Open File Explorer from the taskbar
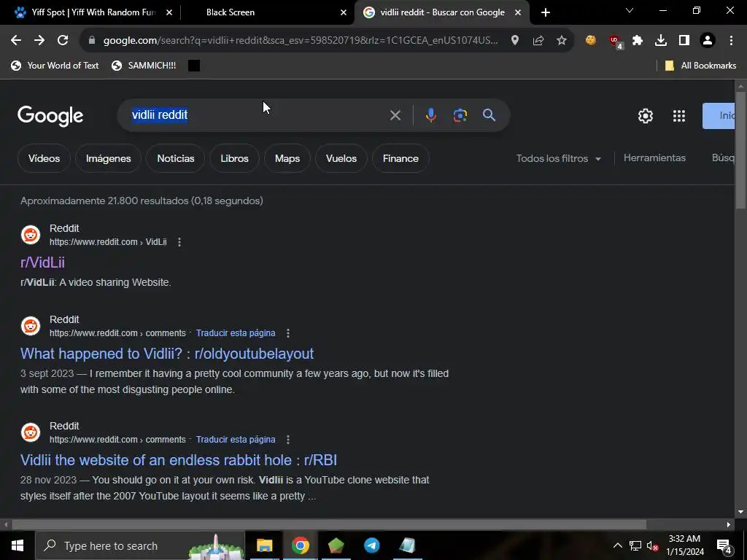The image size is (747, 560). (x=264, y=545)
